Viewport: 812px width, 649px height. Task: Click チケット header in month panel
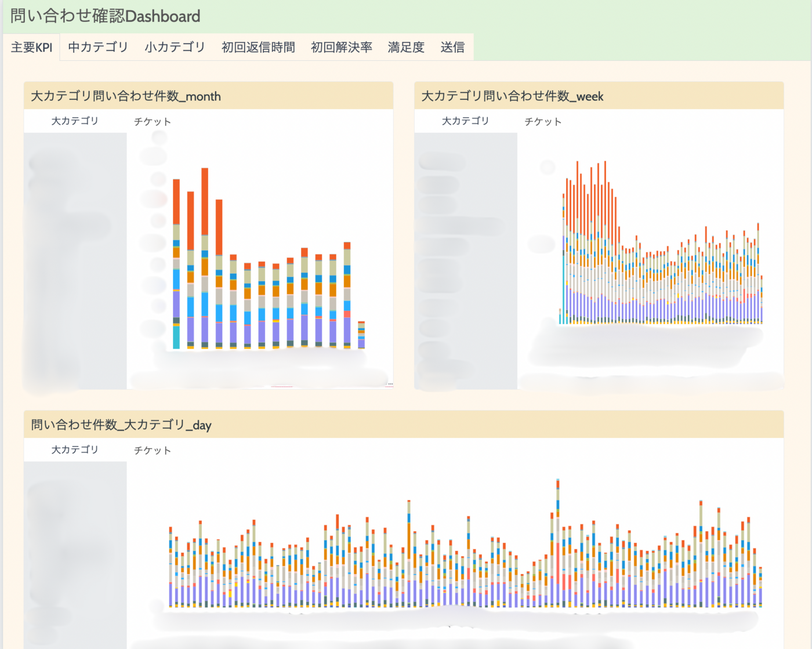pyautogui.click(x=153, y=121)
